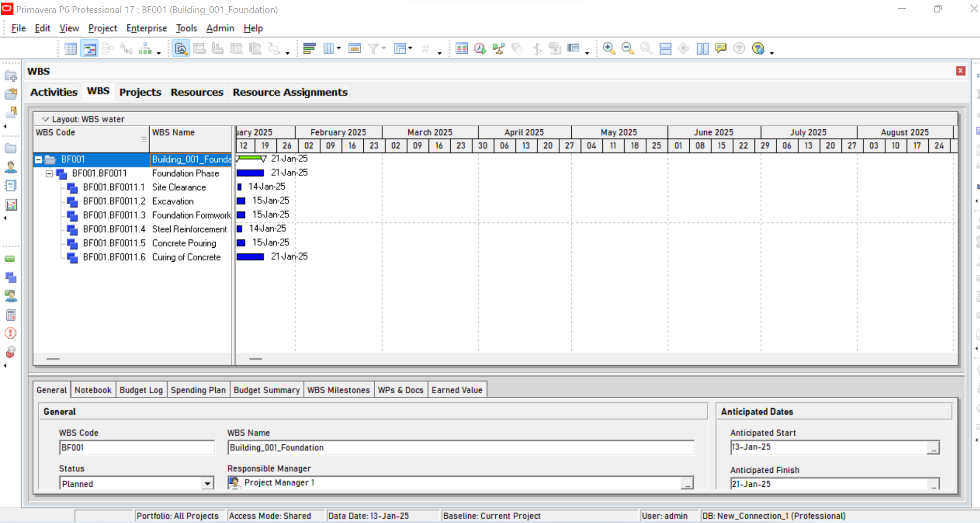Viewport: 980px width, 523px height.
Task: Open the Columns toolbar dropdown arrow
Action: point(339,48)
